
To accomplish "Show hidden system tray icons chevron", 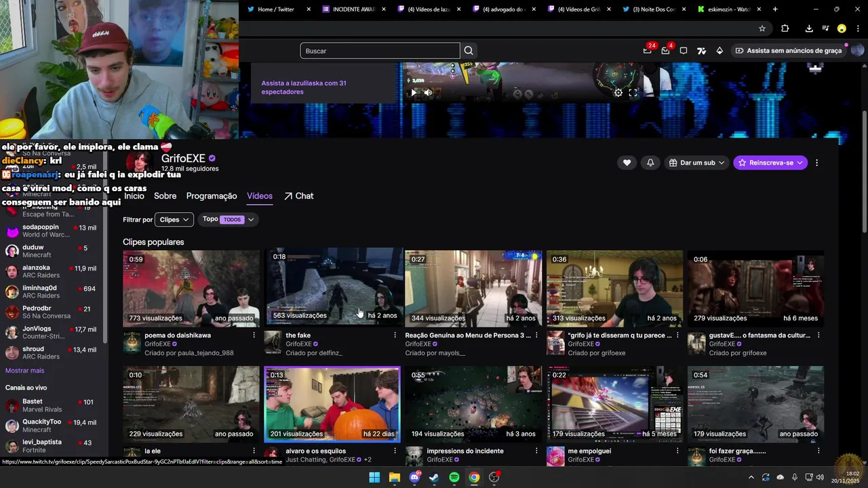I will [750, 477].
